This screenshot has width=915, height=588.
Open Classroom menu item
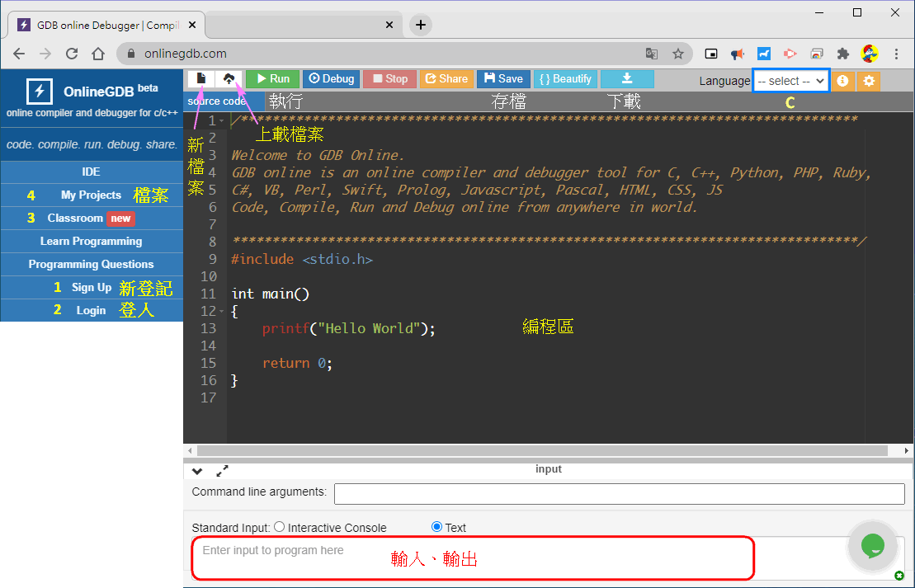pos(75,219)
